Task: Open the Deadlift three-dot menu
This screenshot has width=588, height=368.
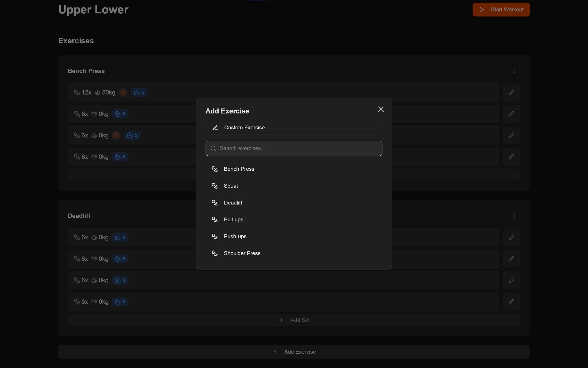Action: click(x=514, y=216)
